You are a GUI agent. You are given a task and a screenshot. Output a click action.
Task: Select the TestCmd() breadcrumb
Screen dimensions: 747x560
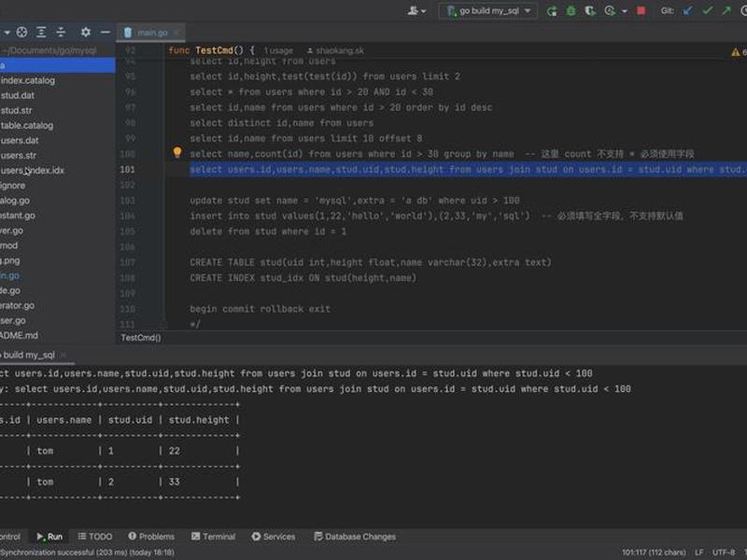(141, 338)
